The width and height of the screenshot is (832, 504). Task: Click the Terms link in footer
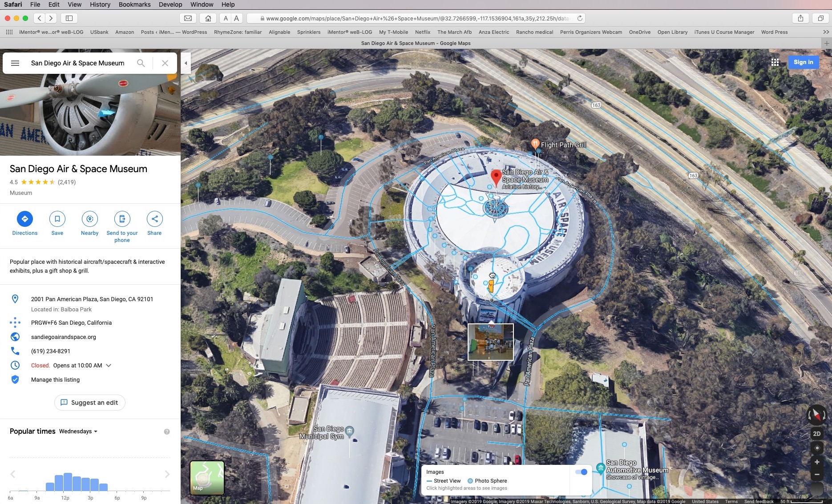point(731,501)
